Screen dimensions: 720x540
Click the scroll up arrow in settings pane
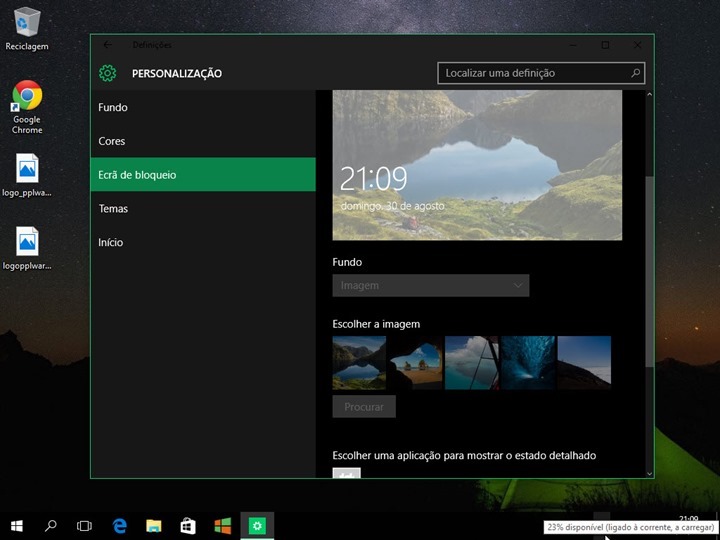(649, 95)
